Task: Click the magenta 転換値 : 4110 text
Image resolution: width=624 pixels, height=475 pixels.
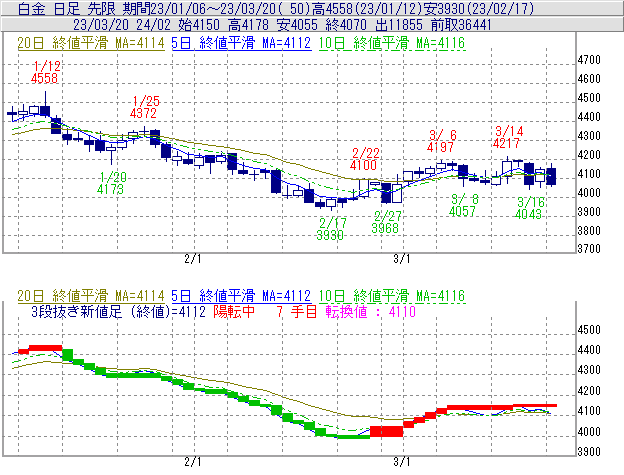Action: [370, 311]
